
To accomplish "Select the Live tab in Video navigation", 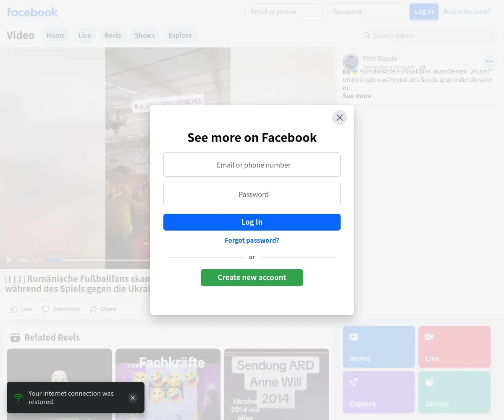I will coord(85,35).
